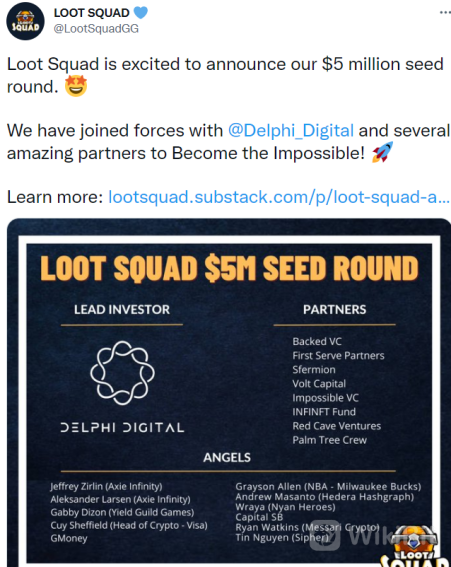Open the lootsquad.substack.com link
Screen dimensions: 451x567
tap(279, 197)
